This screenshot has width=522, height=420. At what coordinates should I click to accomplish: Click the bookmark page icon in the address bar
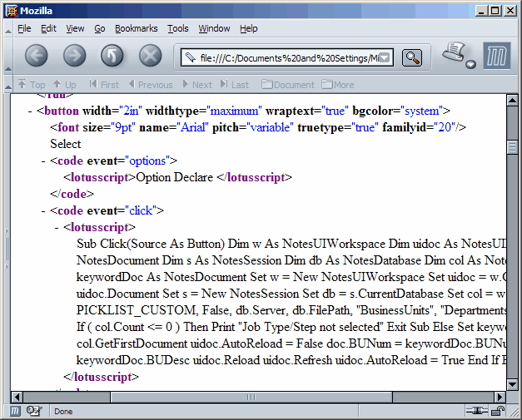(190, 57)
